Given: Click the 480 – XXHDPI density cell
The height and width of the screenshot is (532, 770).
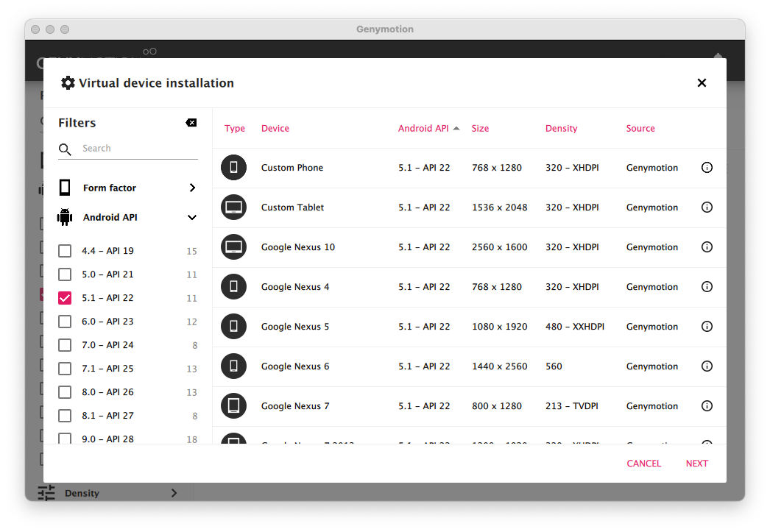Looking at the screenshot, I should (x=574, y=327).
